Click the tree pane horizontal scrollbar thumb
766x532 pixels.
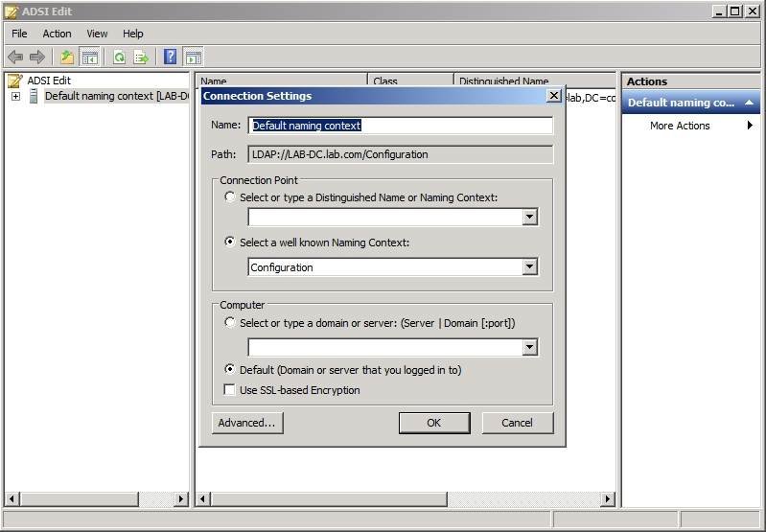(x=79, y=498)
